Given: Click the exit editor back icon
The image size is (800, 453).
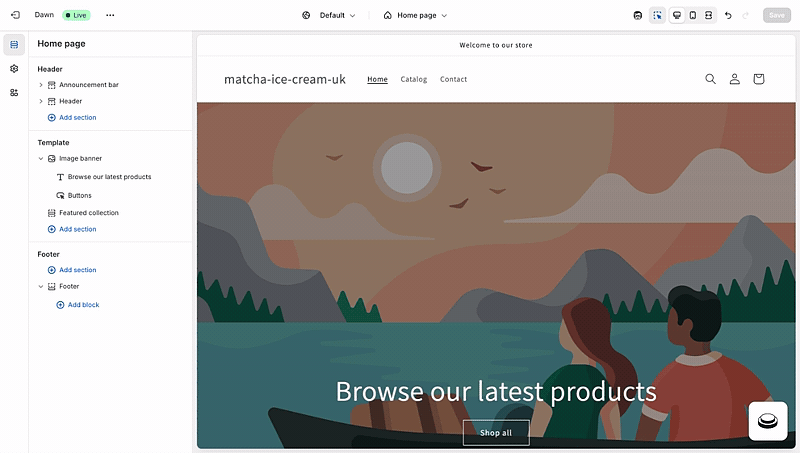Looking at the screenshot, I should tap(15, 15).
